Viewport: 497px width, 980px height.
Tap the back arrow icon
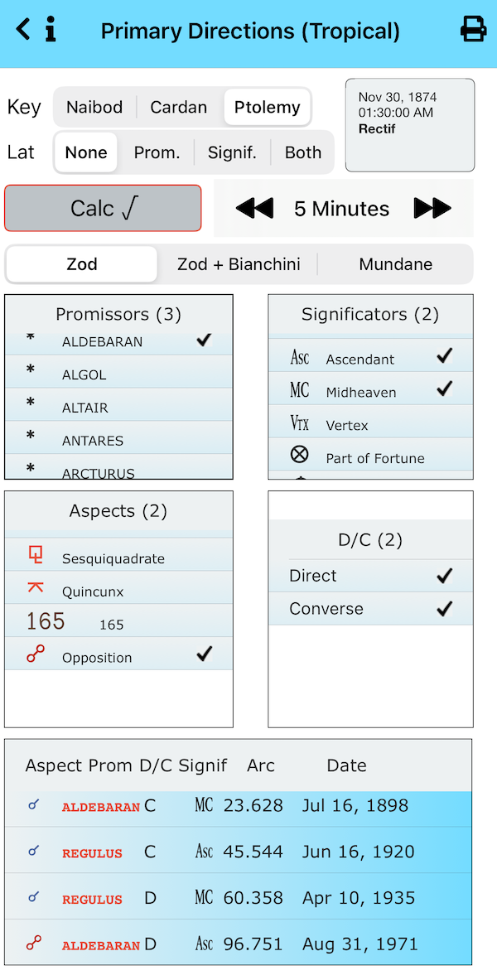[x=23, y=31]
